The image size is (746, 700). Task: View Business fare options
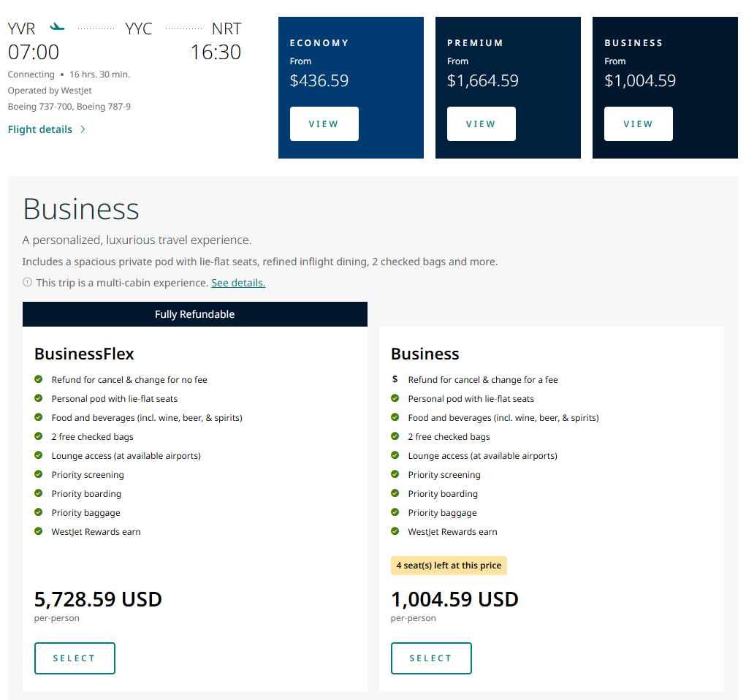[x=638, y=123]
